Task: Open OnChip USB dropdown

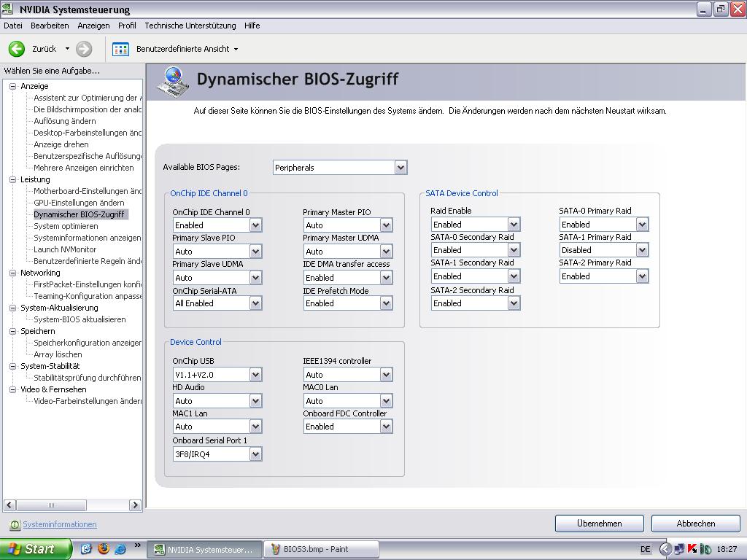Action: click(217, 375)
